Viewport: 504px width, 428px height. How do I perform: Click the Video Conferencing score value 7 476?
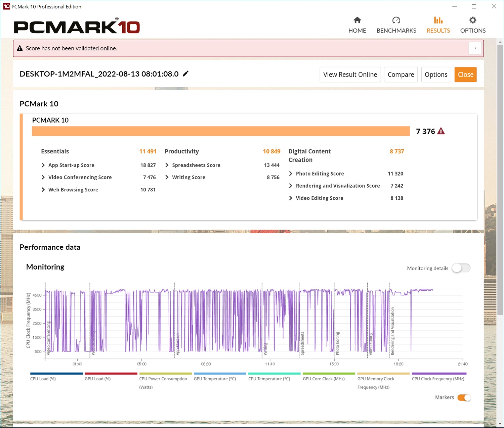coord(150,177)
